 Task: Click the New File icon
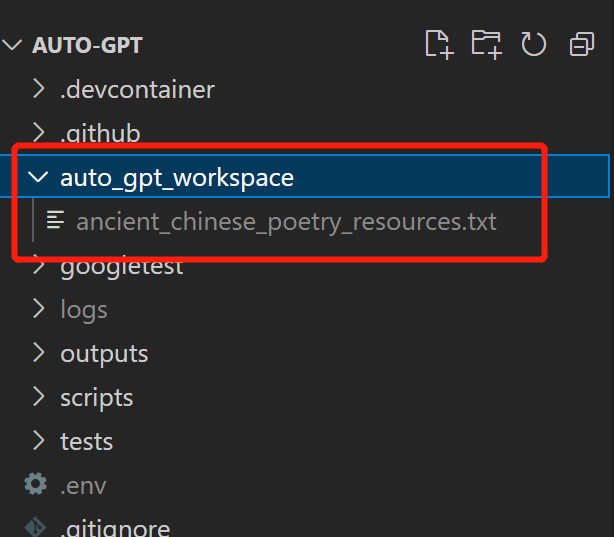tap(437, 44)
